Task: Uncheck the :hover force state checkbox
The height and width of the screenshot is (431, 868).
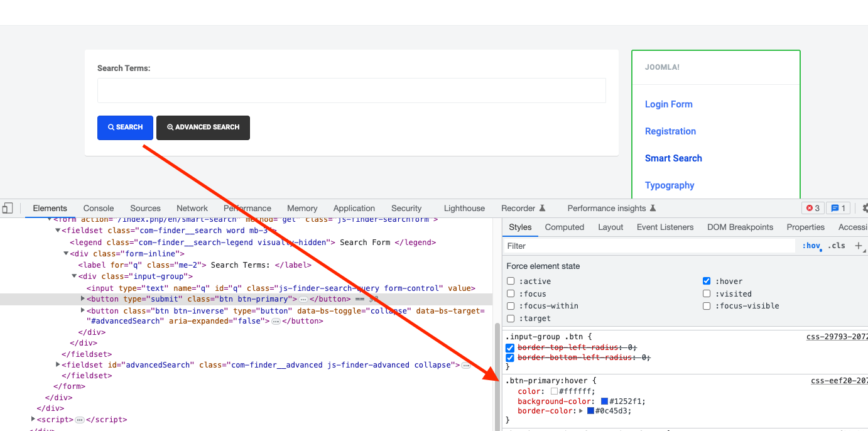Action: (707, 281)
